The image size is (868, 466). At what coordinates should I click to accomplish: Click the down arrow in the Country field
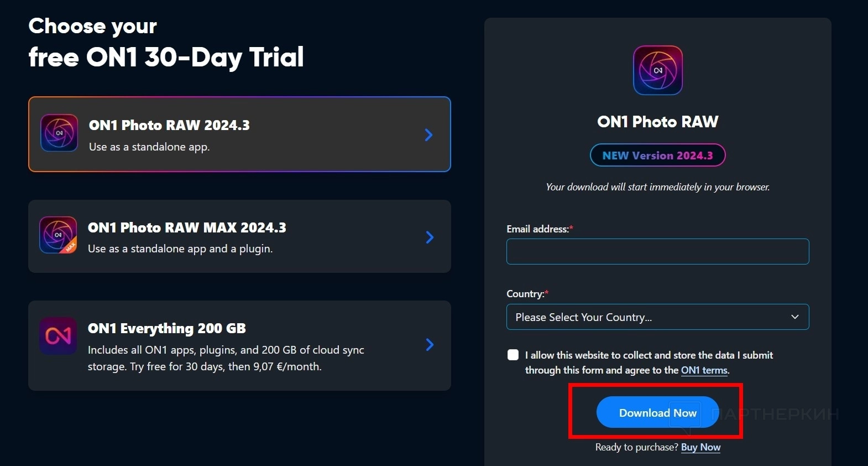coord(794,317)
